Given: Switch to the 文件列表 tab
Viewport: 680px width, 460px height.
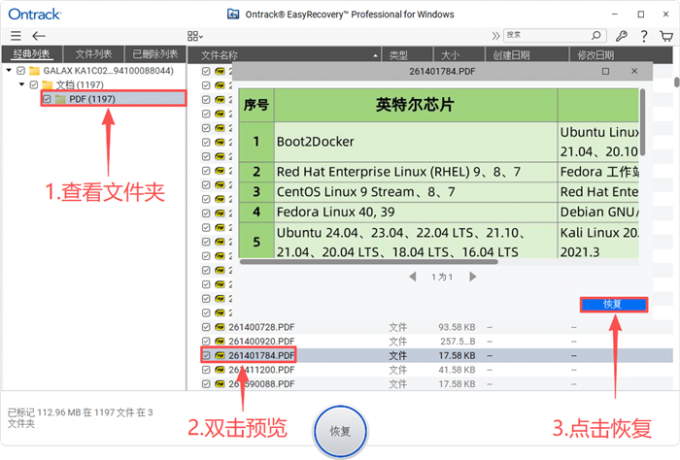Looking at the screenshot, I should (94, 54).
